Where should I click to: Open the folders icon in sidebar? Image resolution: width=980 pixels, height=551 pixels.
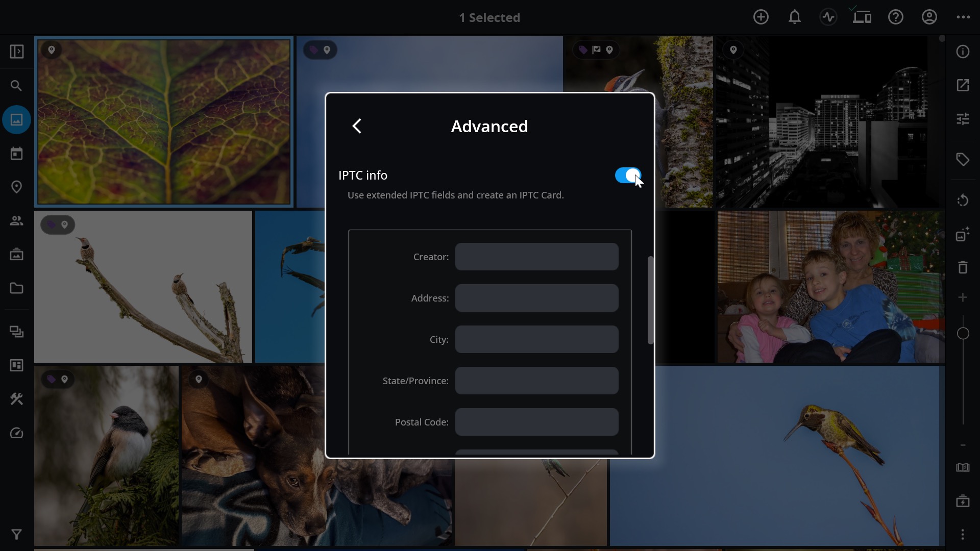click(17, 288)
